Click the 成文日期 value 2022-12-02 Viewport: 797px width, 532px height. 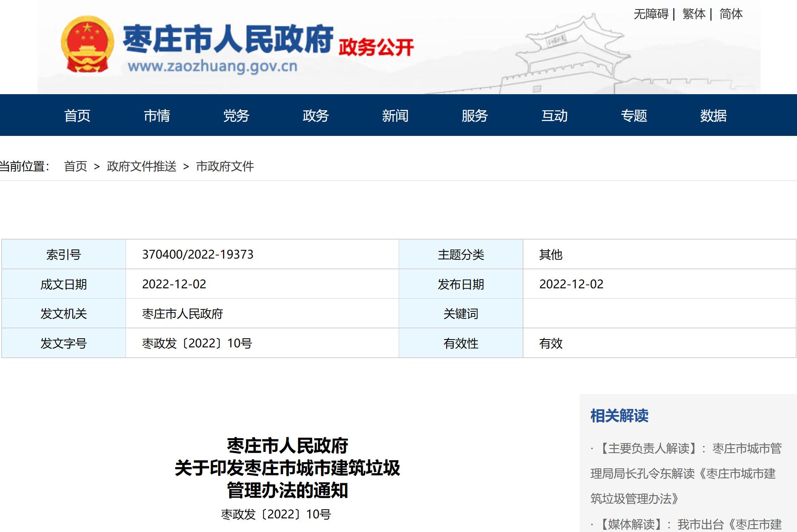tap(174, 284)
